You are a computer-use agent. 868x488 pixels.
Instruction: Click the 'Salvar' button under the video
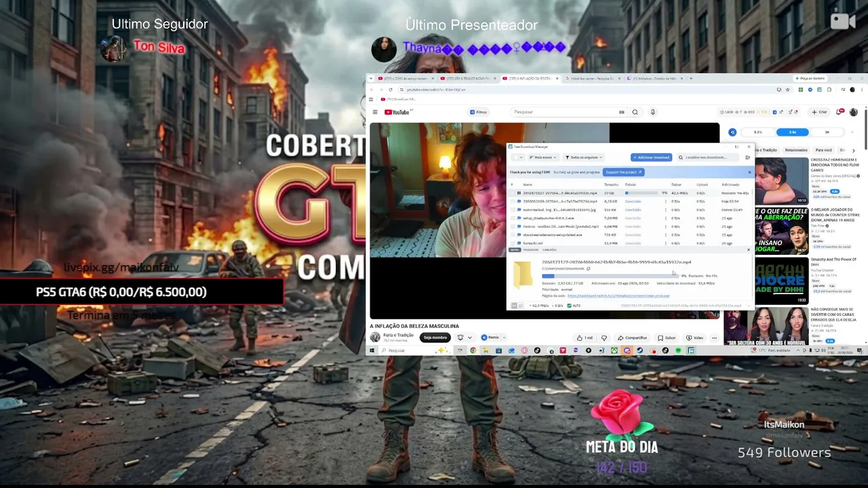pos(667,338)
